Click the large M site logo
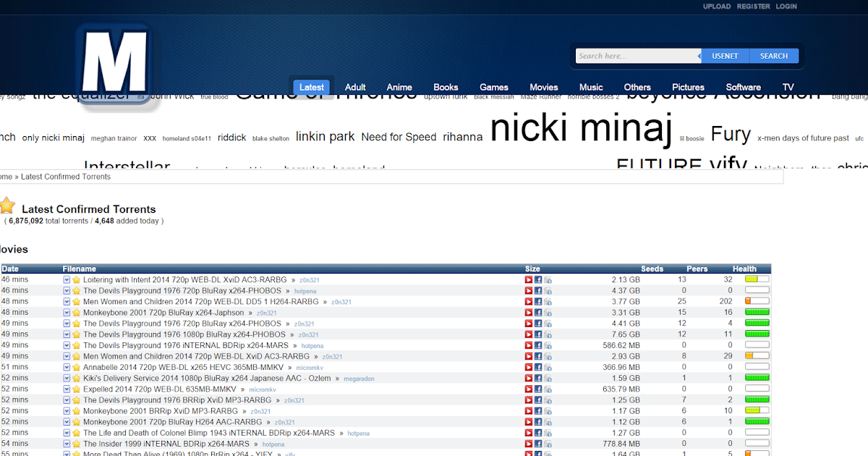The width and height of the screenshot is (868, 456). tap(114, 62)
